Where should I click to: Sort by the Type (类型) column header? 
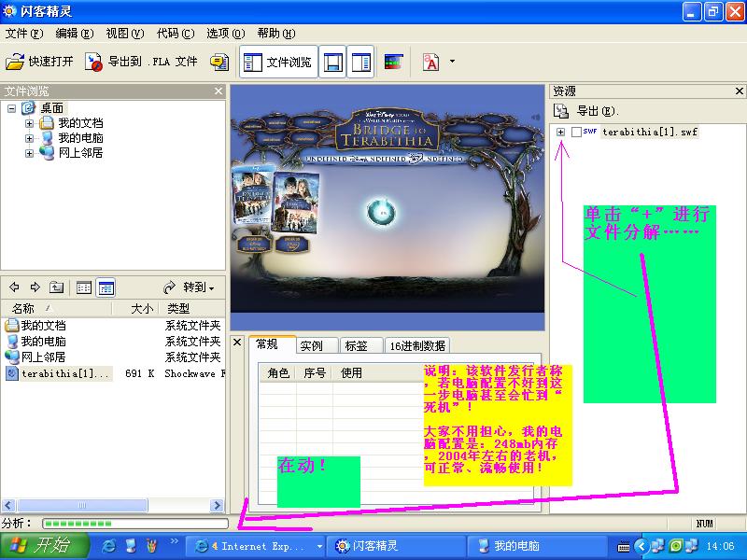pos(192,309)
